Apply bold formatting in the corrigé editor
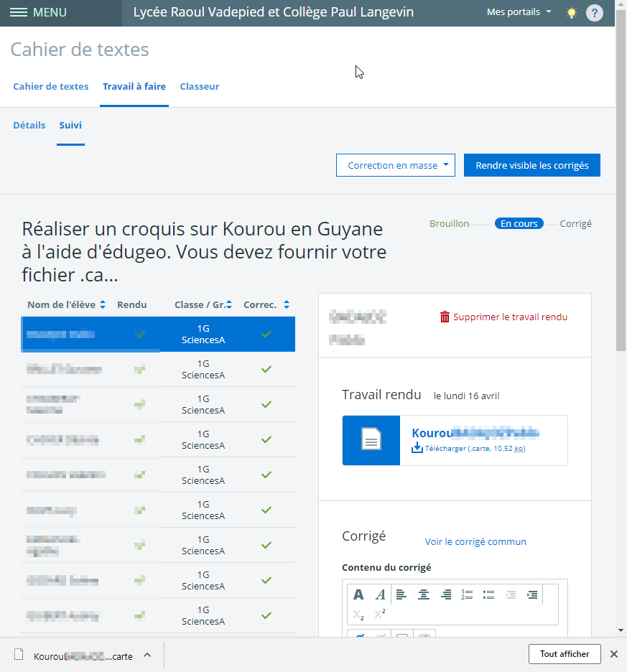Viewport: 627px width, 672px height. click(358, 594)
